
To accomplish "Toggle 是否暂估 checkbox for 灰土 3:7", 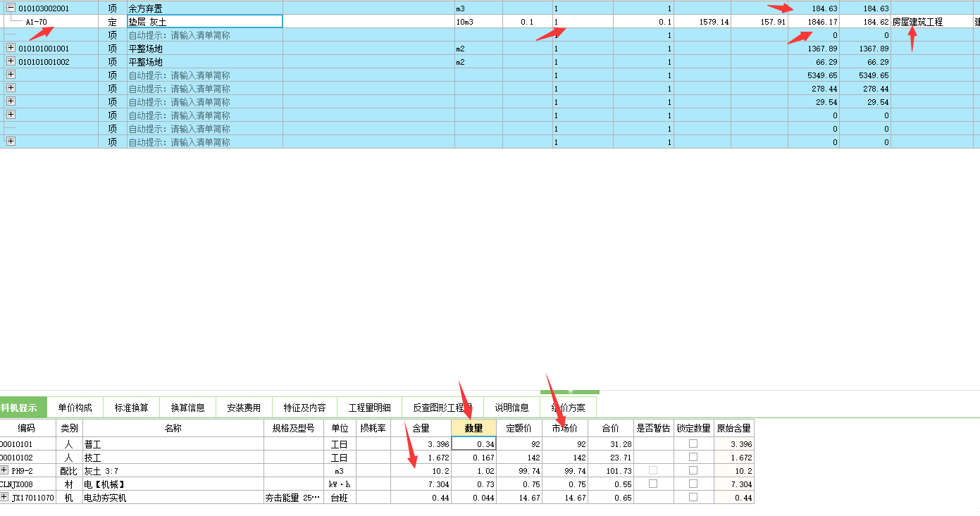I will 653,470.
